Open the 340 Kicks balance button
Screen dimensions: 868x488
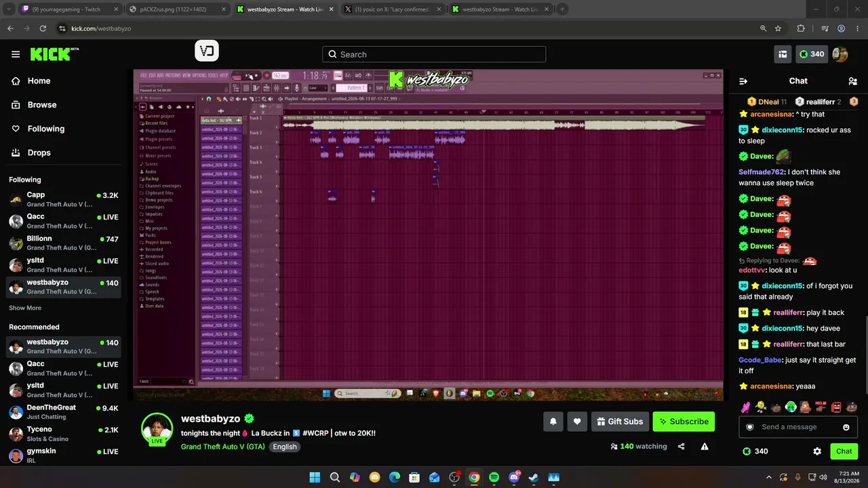(812, 54)
